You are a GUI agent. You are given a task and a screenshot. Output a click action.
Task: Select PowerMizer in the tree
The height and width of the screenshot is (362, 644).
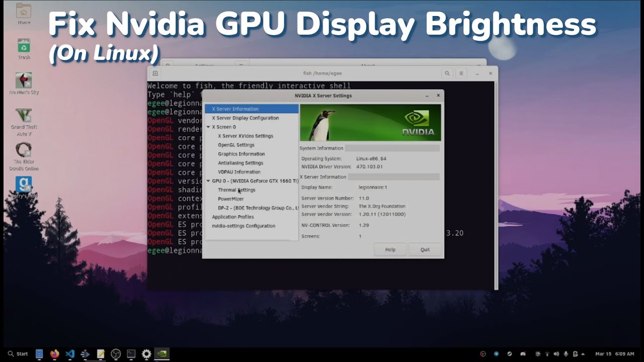(230, 199)
